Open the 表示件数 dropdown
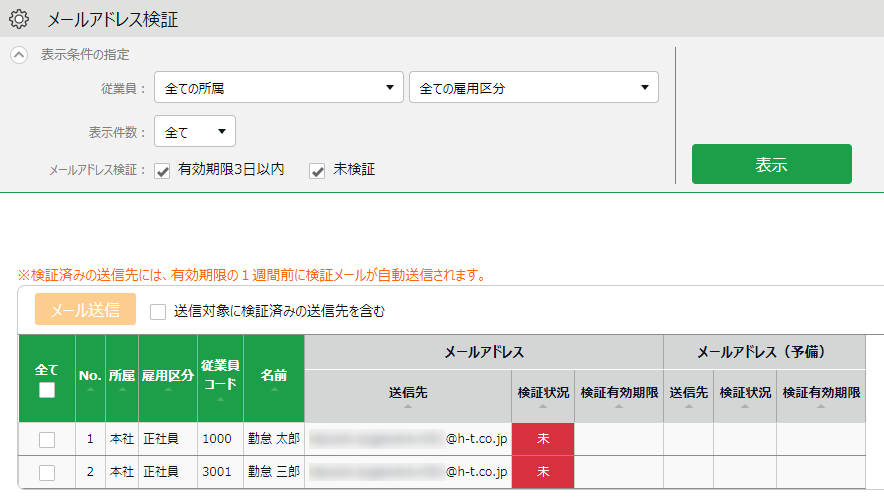The width and height of the screenshot is (884, 501). pyautogui.click(x=195, y=131)
